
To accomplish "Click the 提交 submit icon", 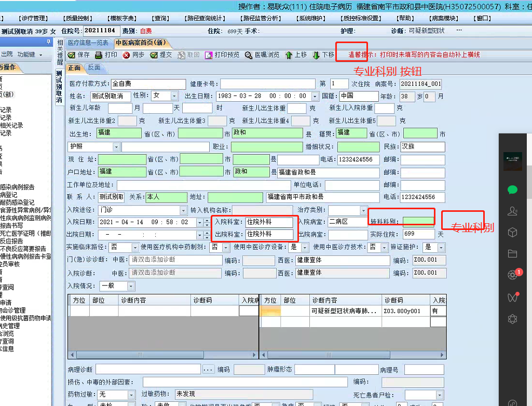I will pyautogui.click(x=154, y=55).
